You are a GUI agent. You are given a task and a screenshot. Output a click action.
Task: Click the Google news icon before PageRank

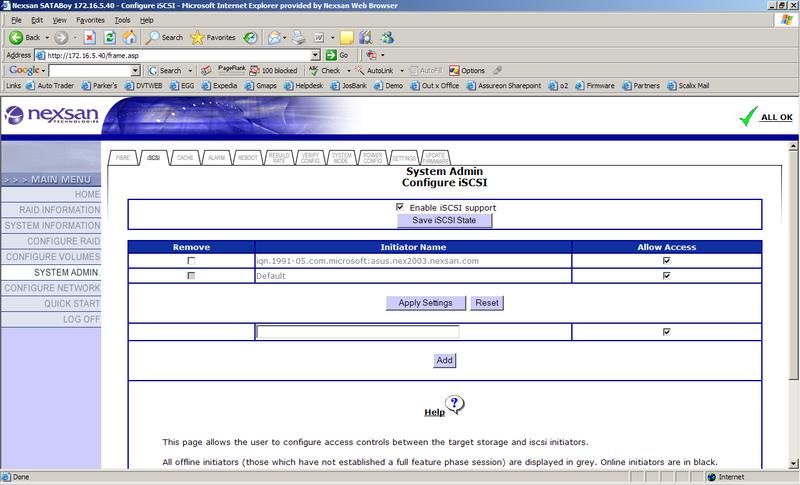[x=206, y=70]
